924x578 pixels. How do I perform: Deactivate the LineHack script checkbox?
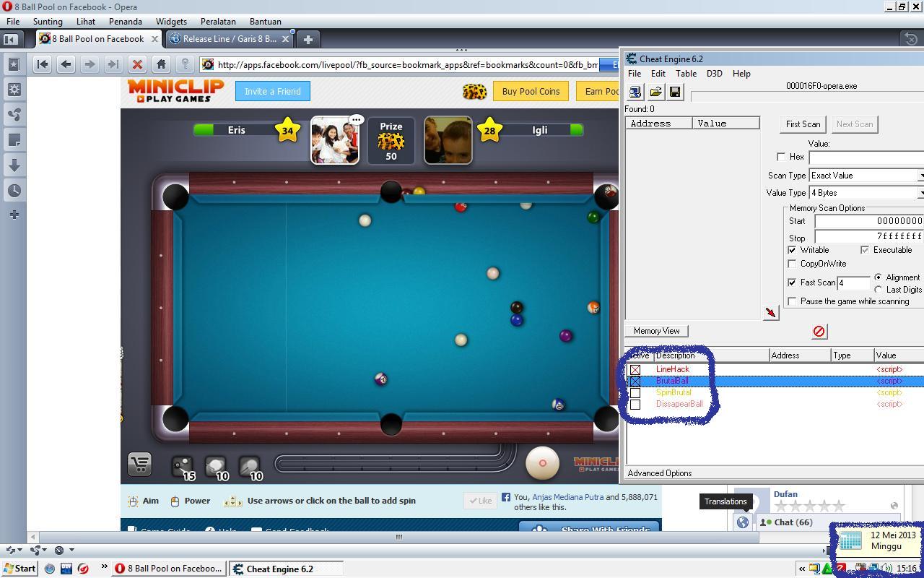point(635,370)
